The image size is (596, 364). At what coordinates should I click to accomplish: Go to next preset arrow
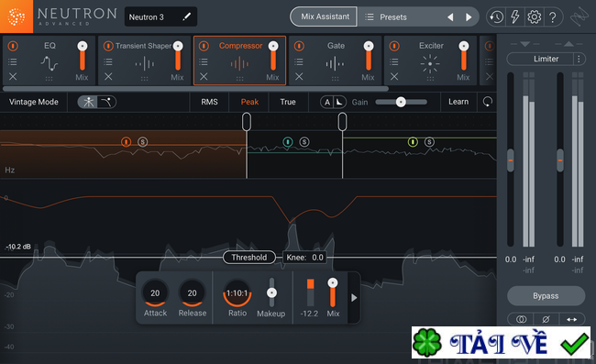tap(469, 17)
